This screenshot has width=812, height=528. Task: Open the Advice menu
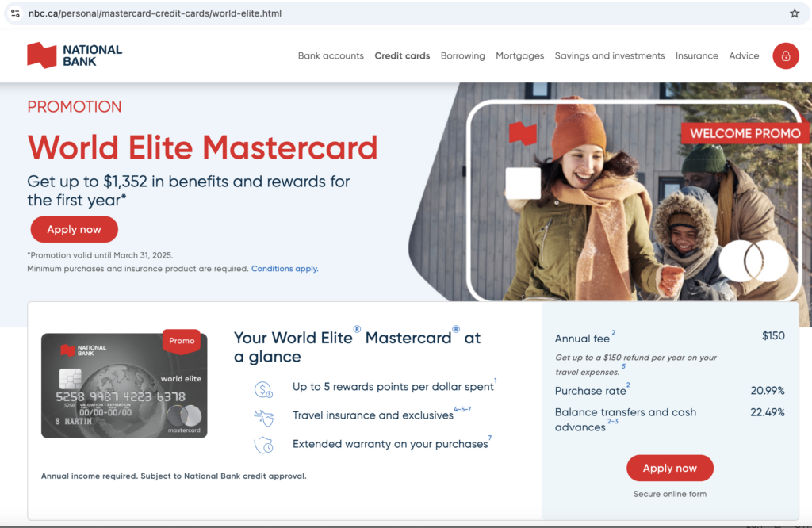(744, 56)
